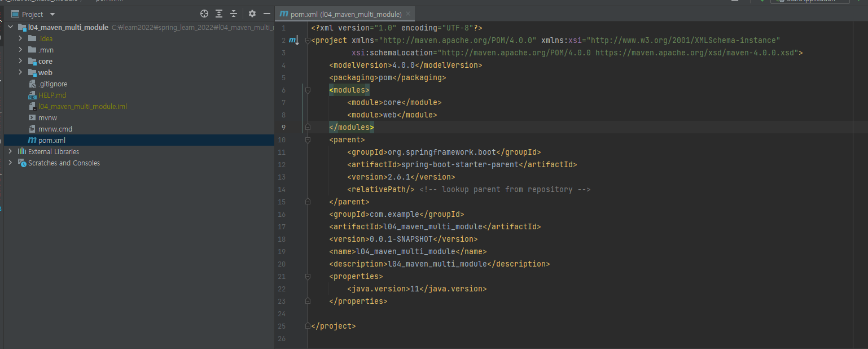
Task: Click line number 13 in gutter
Action: (282, 177)
